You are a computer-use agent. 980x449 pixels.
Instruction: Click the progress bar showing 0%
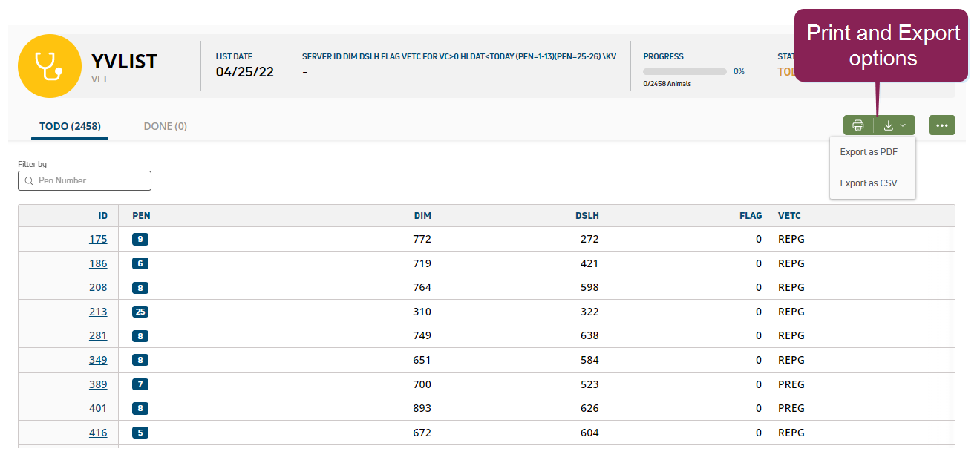(685, 72)
